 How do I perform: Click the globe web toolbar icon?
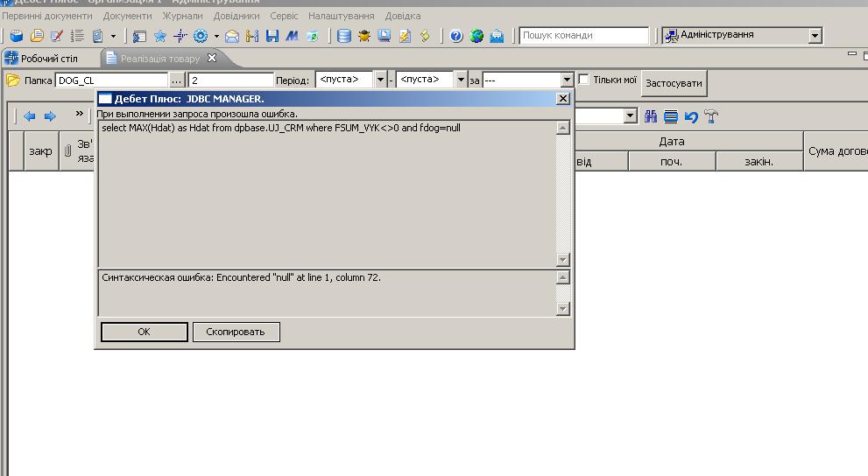click(476, 37)
